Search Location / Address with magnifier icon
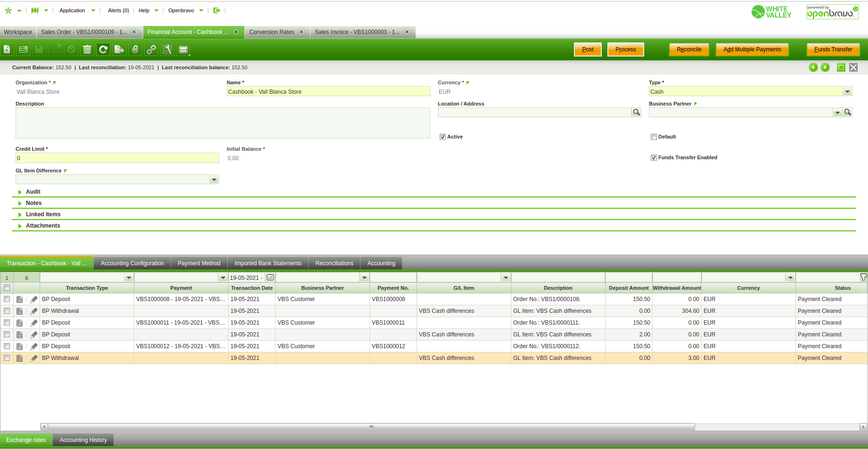The height and width of the screenshot is (449, 868). point(636,113)
